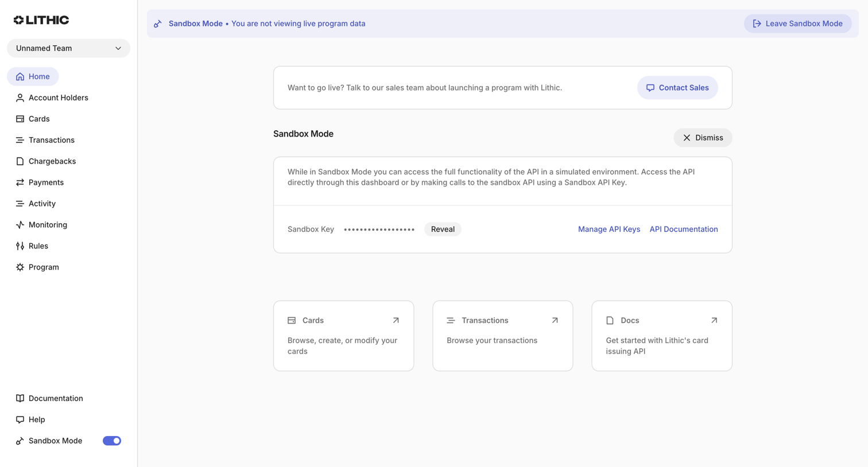Viewport: 868px width, 467px height.
Task: Open the Payments section
Action: (40, 182)
